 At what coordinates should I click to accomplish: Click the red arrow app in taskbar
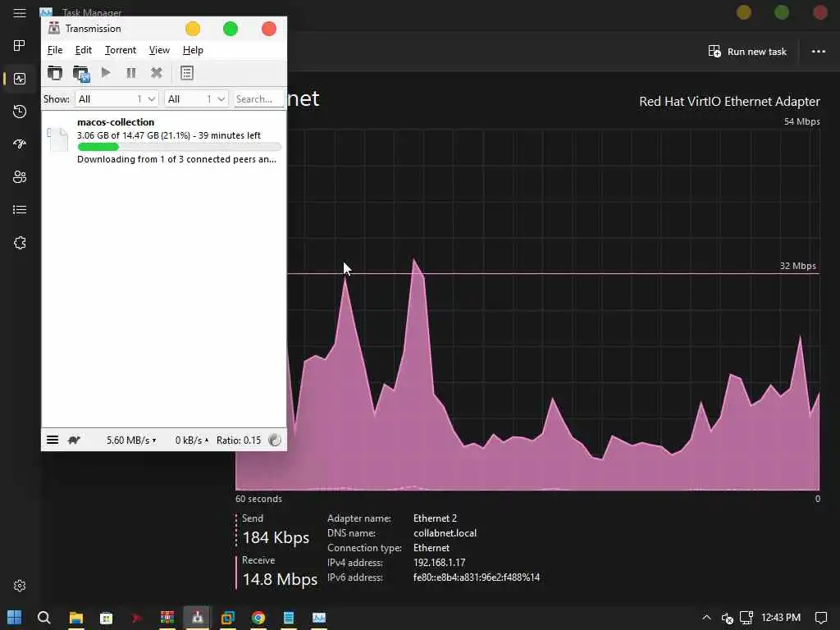tap(137, 618)
